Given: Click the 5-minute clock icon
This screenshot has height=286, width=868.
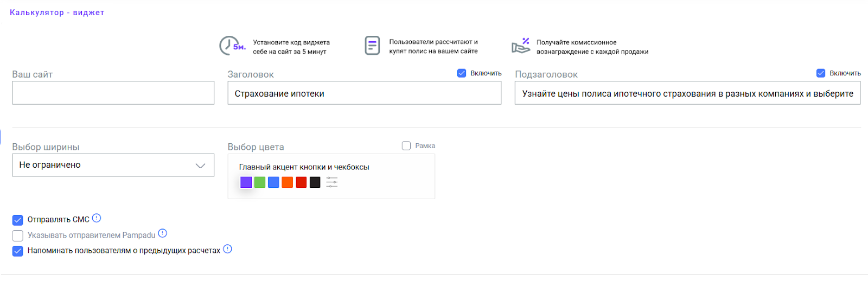Looking at the screenshot, I should coord(232,46).
